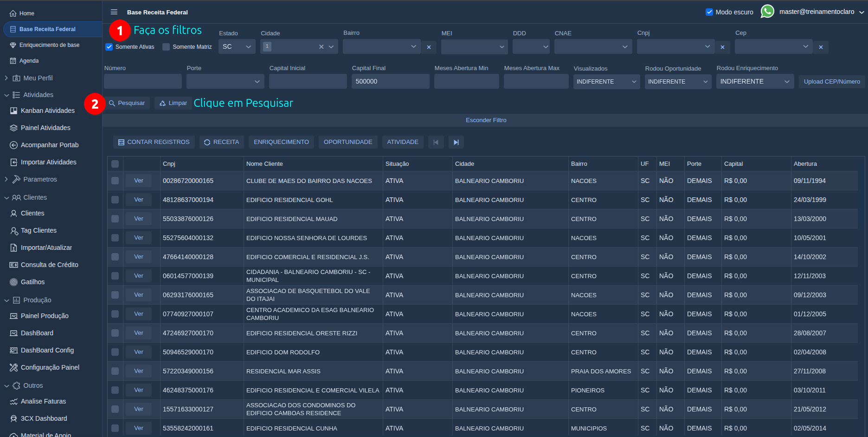Open the Estado dropdown showing SC
Screen dimensions: 868x437
237,46
